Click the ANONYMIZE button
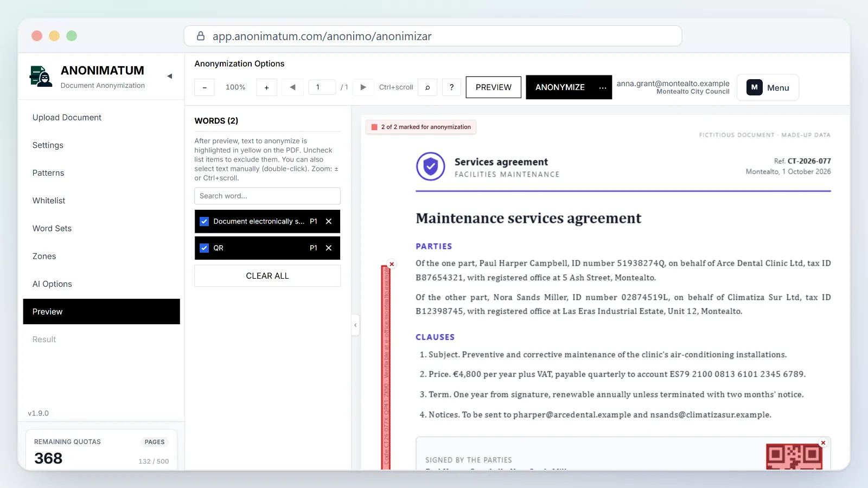868x488 pixels. [560, 87]
